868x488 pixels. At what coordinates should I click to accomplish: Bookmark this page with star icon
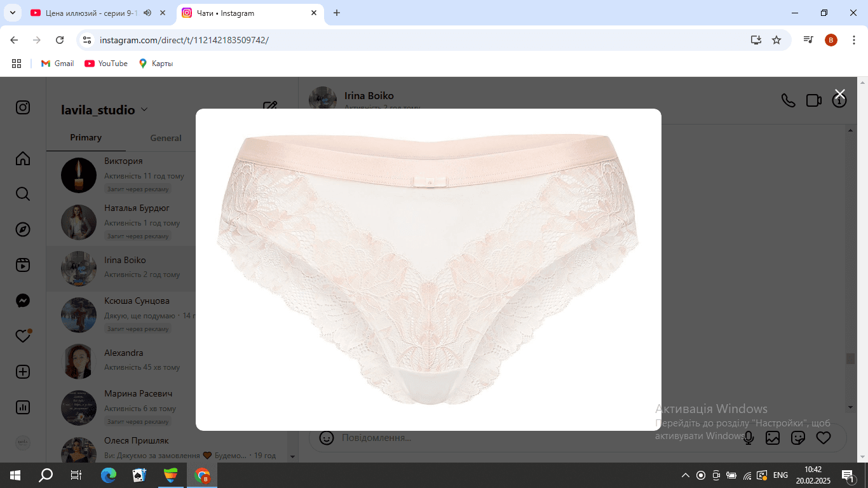tap(776, 40)
